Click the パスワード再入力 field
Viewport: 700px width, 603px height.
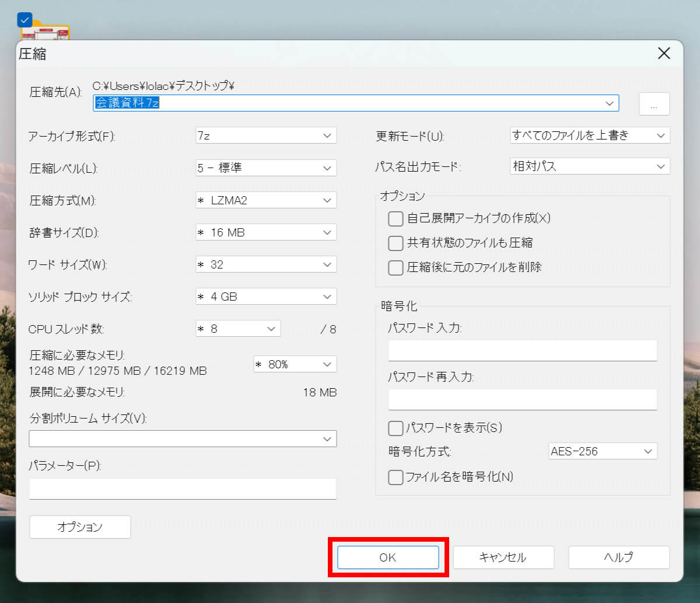(523, 399)
